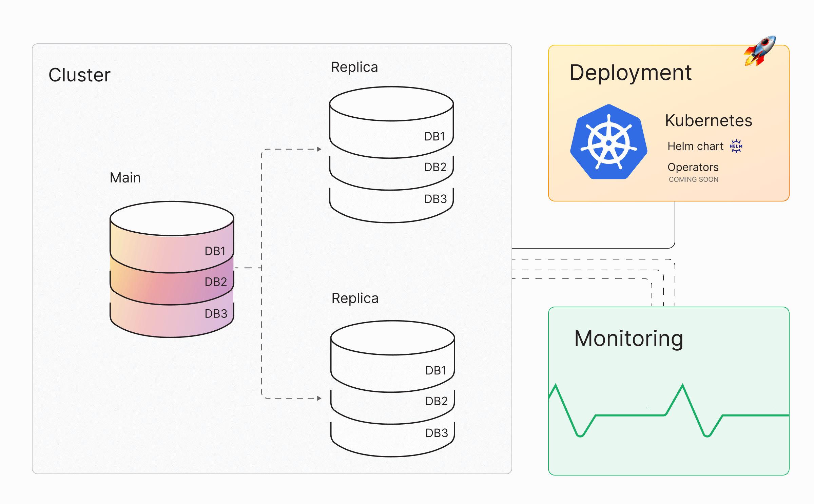The height and width of the screenshot is (504, 814).
Task: Expand the Cluster container panel
Action: pyautogui.click(x=80, y=74)
